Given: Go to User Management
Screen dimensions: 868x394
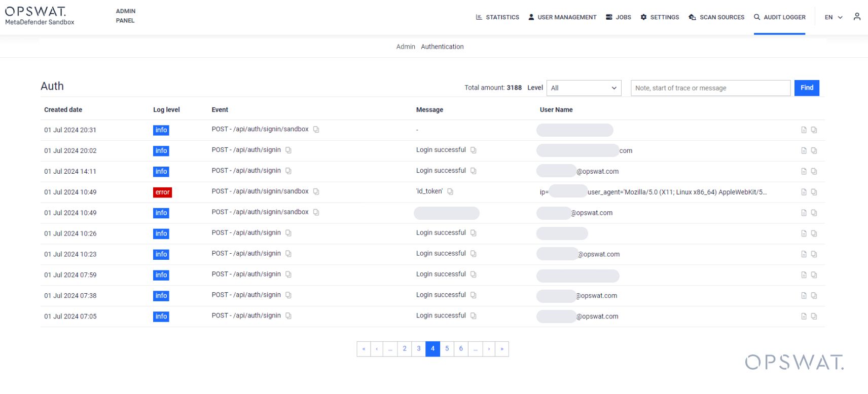Looking at the screenshot, I should pos(562,17).
